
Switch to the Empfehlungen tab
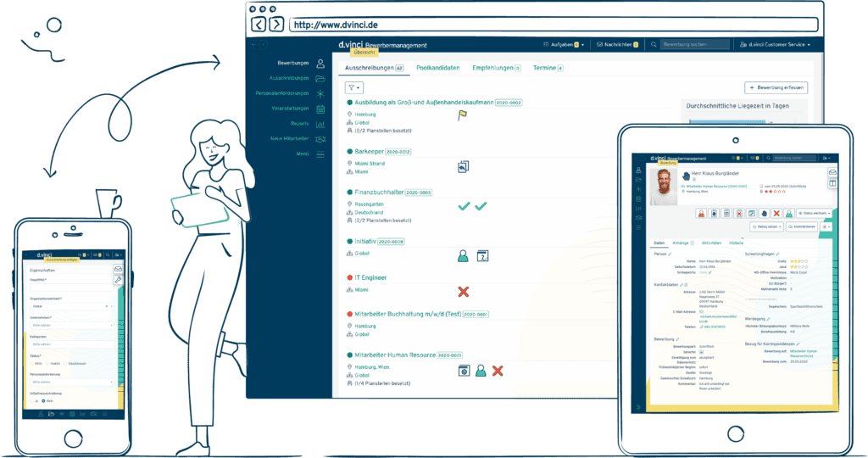(496, 68)
